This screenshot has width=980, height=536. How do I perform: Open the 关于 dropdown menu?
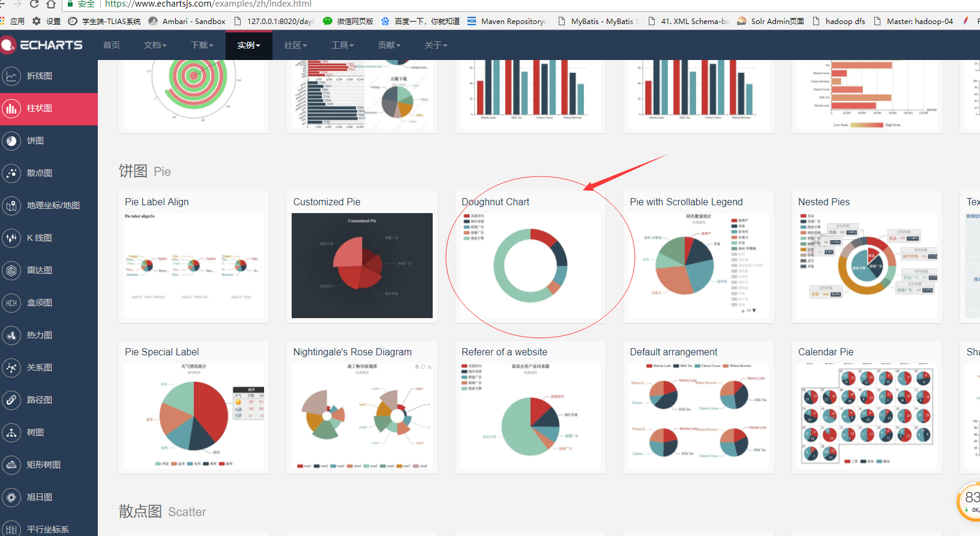[x=436, y=45]
